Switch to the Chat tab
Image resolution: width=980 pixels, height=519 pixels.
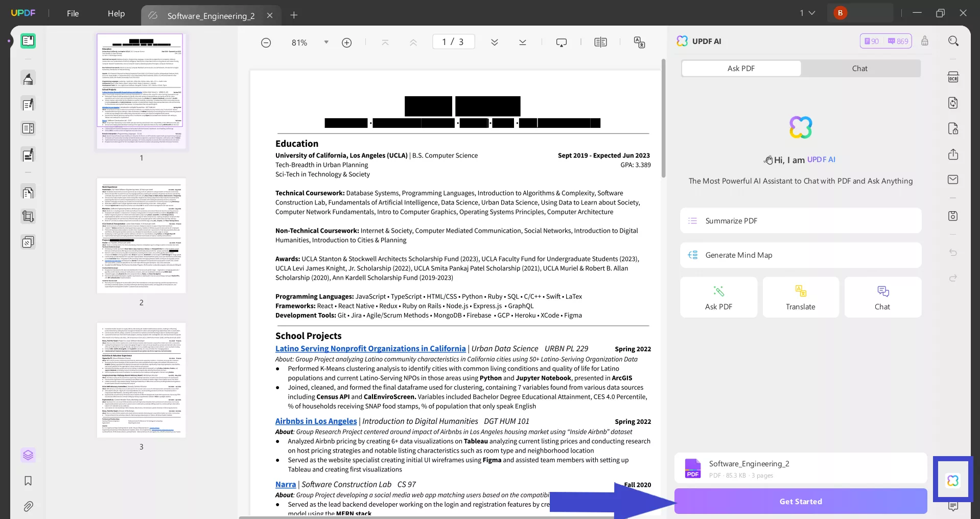point(859,69)
